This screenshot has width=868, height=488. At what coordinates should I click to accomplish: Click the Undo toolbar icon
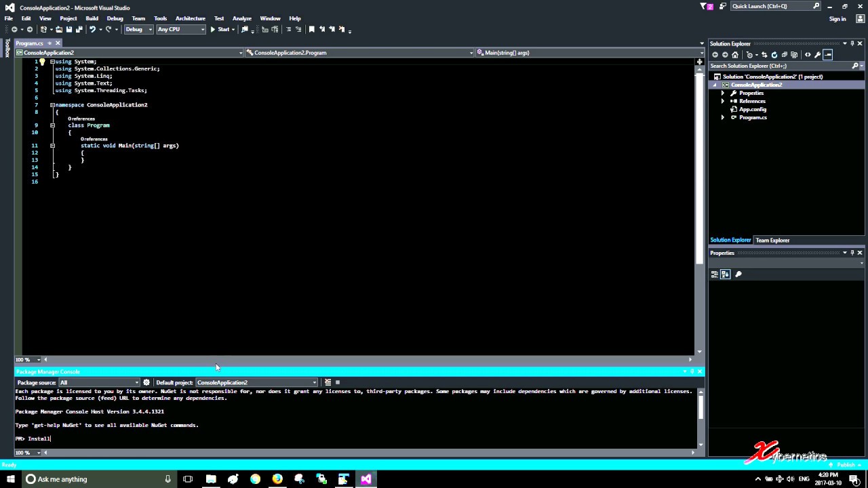tap(93, 29)
